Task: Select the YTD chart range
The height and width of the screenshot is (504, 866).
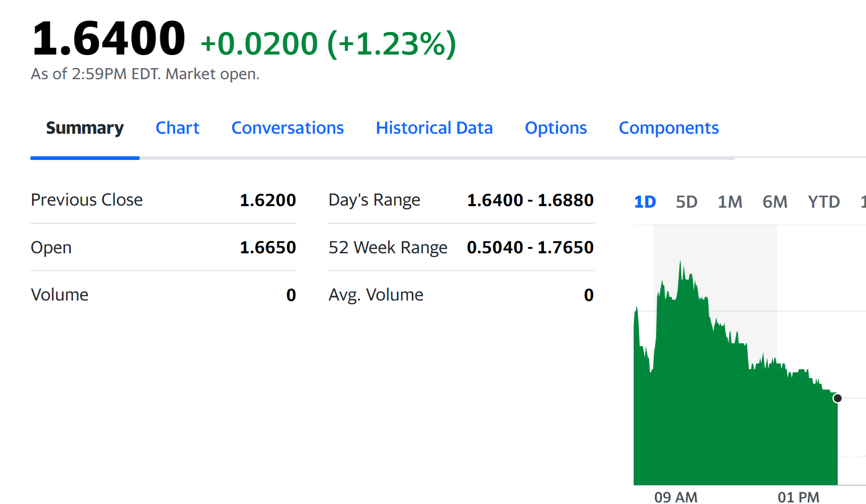Action: click(x=824, y=202)
